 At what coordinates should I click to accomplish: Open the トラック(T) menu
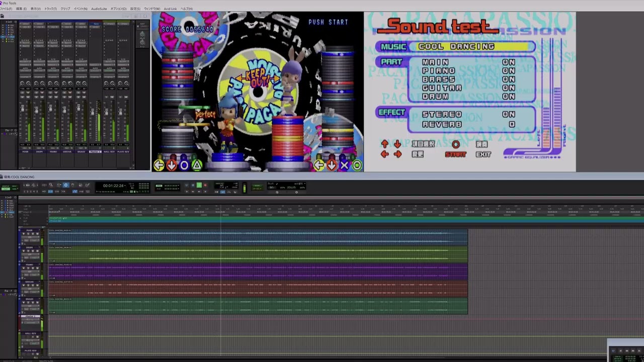pyautogui.click(x=50, y=9)
